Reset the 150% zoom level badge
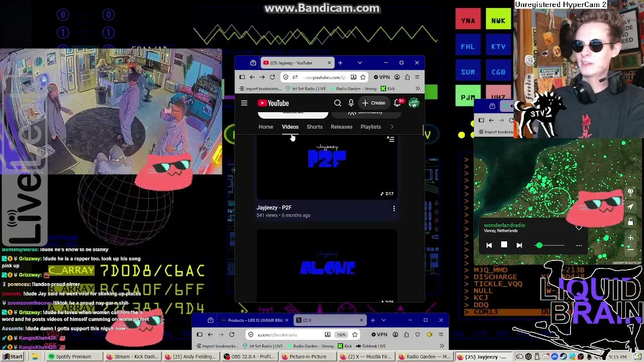 pyautogui.click(x=342, y=335)
